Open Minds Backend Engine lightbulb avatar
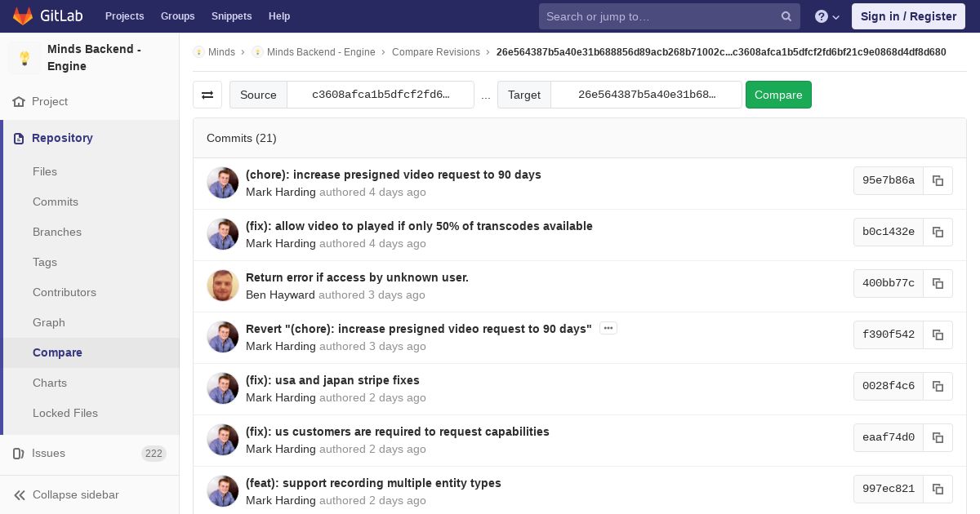Screen dimensions: 980x514 [x=24, y=58]
